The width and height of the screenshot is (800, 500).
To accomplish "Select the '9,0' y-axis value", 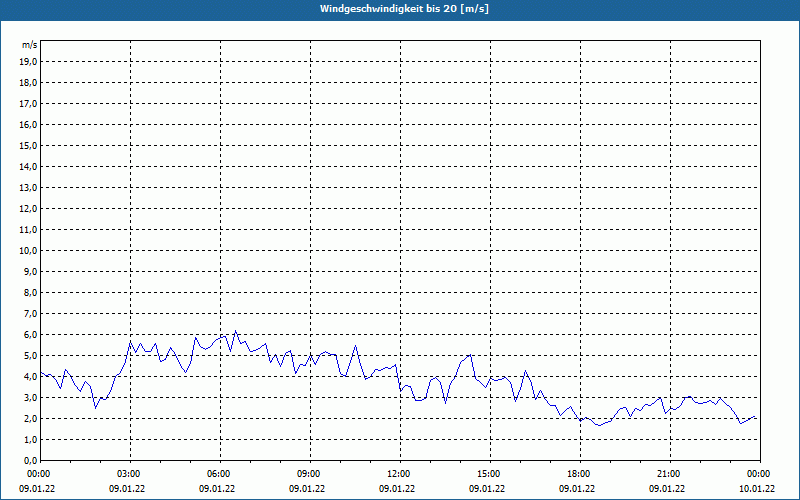I will [x=30, y=271].
